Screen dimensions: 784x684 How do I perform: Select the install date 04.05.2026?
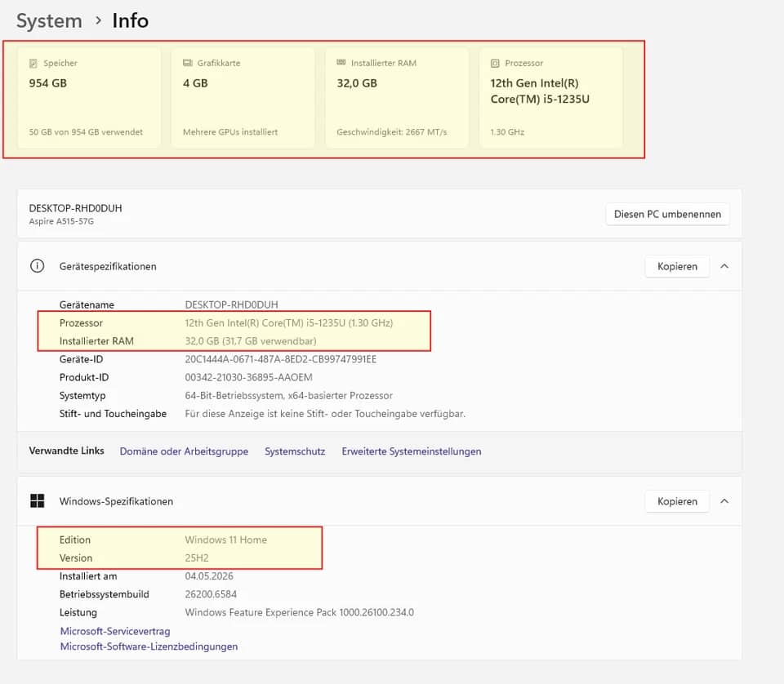209,576
